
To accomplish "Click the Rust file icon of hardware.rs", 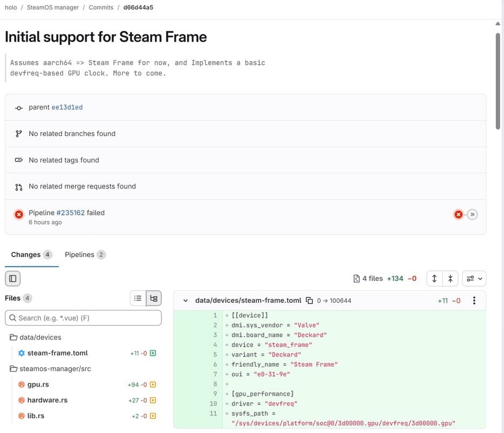I will click(22, 400).
